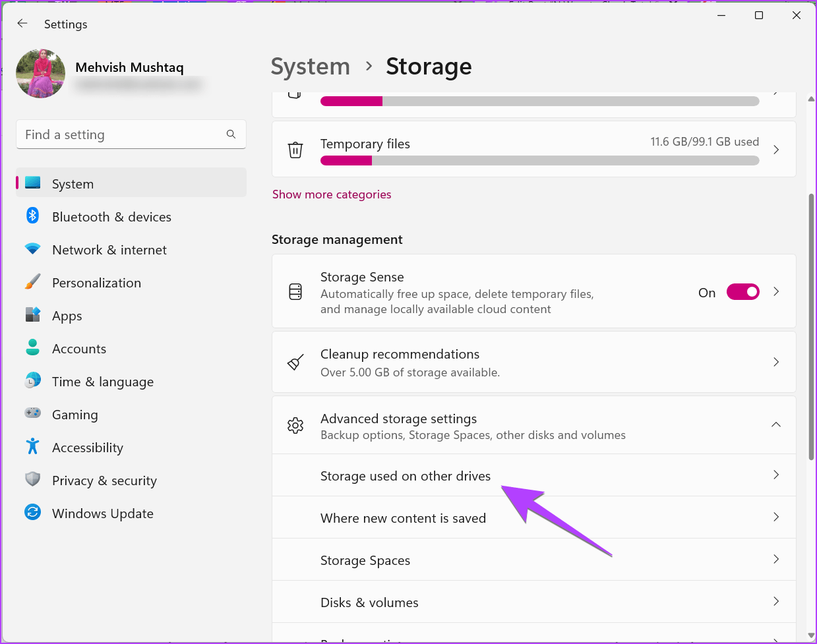Expand Storage used on other drives

(x=534, y=475)
